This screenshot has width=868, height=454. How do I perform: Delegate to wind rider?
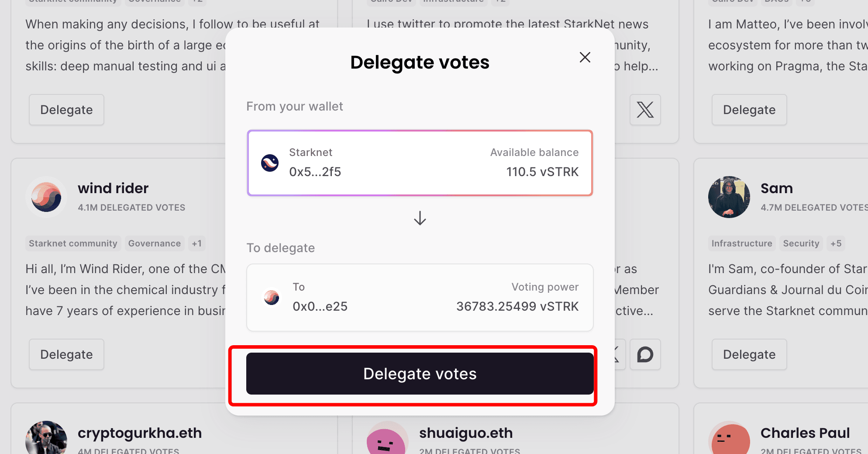(66, 354)
